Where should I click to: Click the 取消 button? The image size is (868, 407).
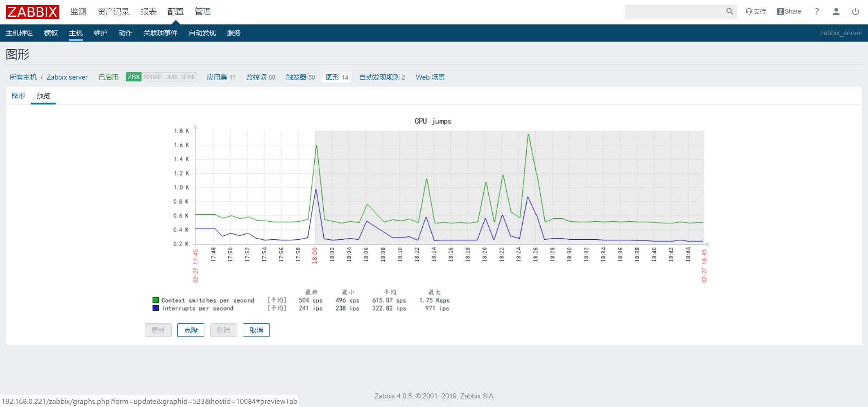[x=256, y=330]
